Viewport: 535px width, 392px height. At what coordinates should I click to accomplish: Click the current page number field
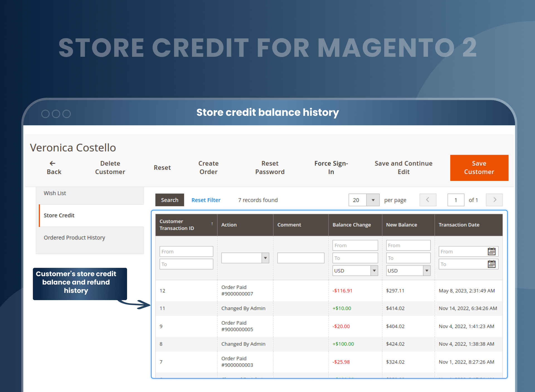click(x=456, y=200)
